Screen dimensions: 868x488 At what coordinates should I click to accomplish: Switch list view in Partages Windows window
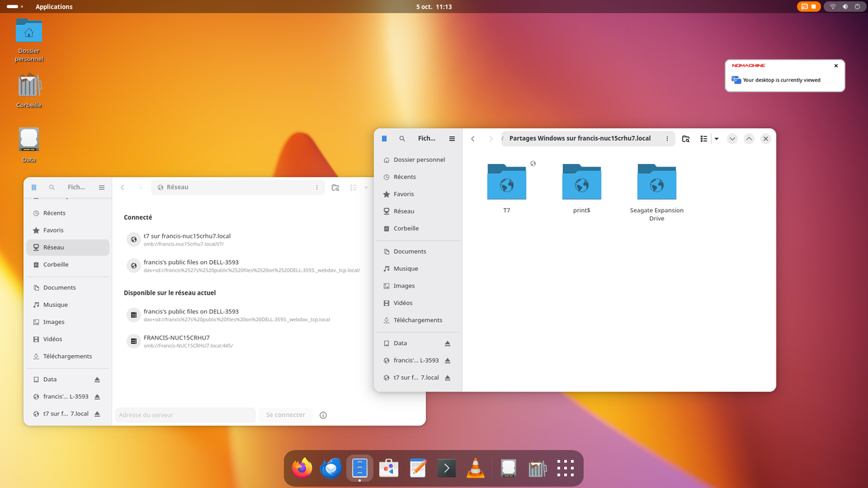pos(703,138)
